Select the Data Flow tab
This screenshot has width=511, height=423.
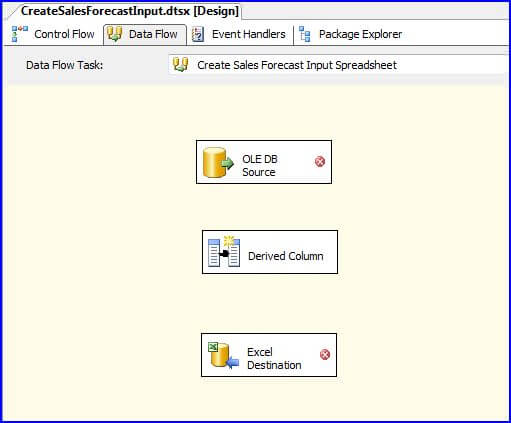click(x=145, y=34)
